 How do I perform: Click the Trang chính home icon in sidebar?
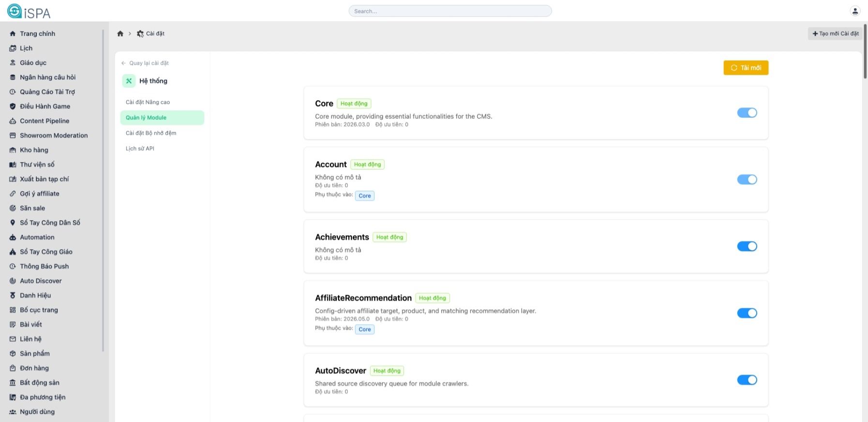(13, 34)
